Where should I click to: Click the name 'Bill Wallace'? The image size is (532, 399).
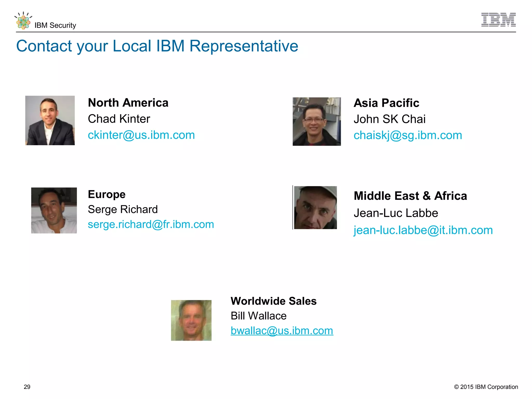tap(258, 316)
